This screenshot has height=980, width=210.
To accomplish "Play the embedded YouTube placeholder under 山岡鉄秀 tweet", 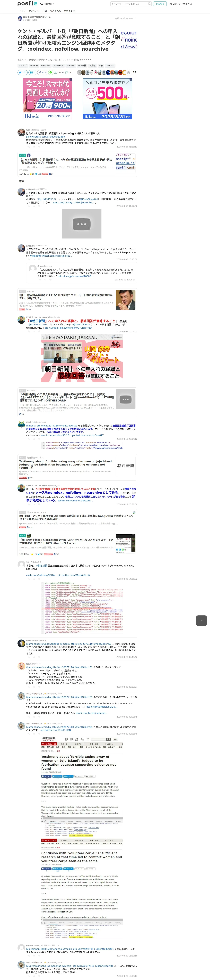I will click(82, 224).
